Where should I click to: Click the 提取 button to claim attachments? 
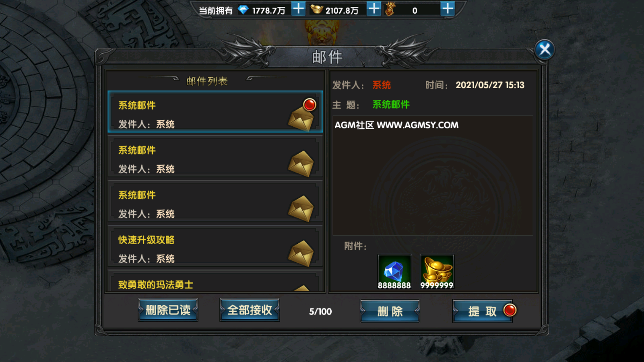point(483,311)
